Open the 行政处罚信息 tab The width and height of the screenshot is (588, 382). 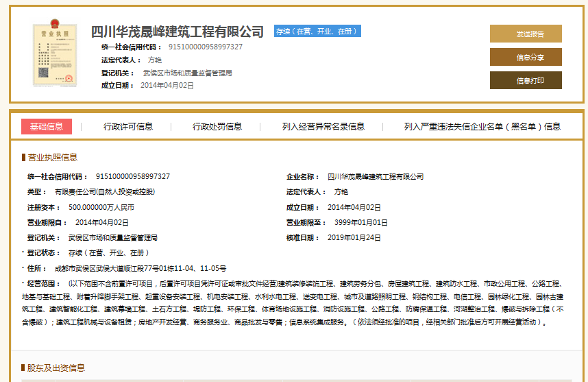(x=217, y=126)
